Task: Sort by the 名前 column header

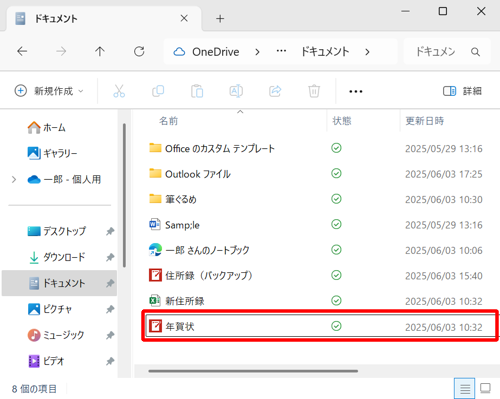Action: [168, 121]
